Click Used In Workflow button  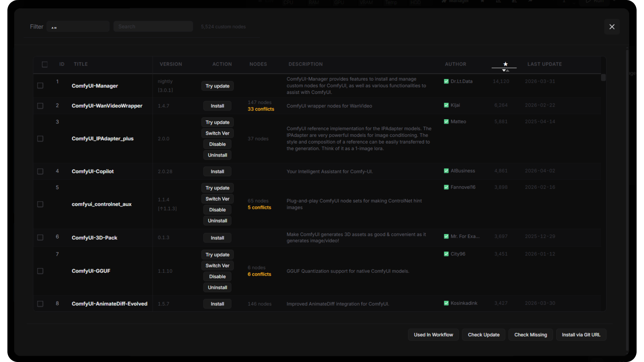(433, 335)
